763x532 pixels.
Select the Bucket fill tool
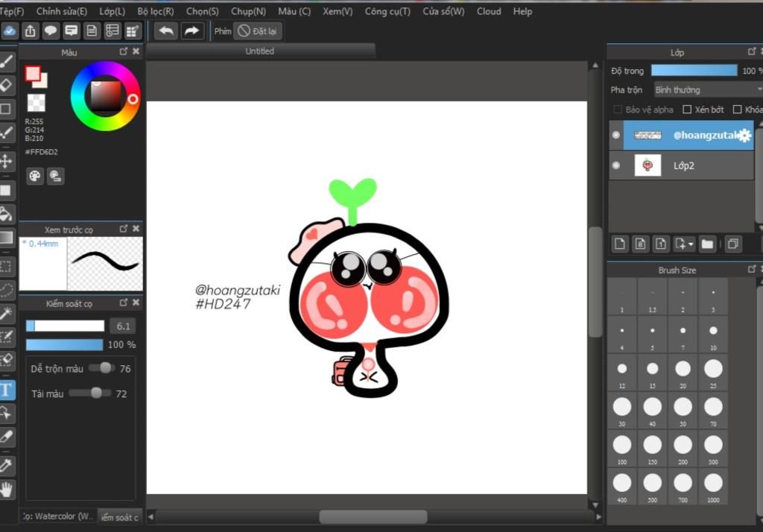click(6, 214)
